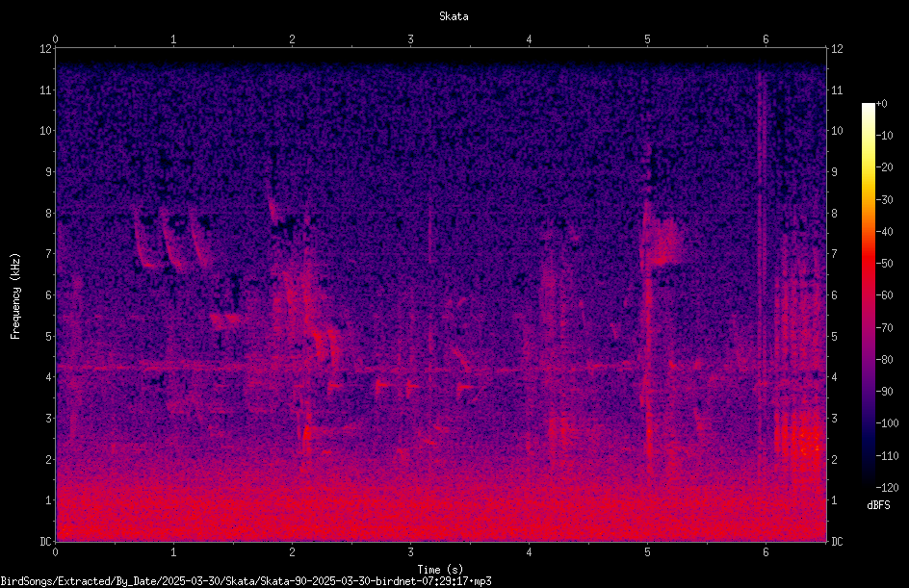The width and height of the screenshot is (909, 588).
Task: Click the '4' label on left frequency axis
Action: point(48,377)
